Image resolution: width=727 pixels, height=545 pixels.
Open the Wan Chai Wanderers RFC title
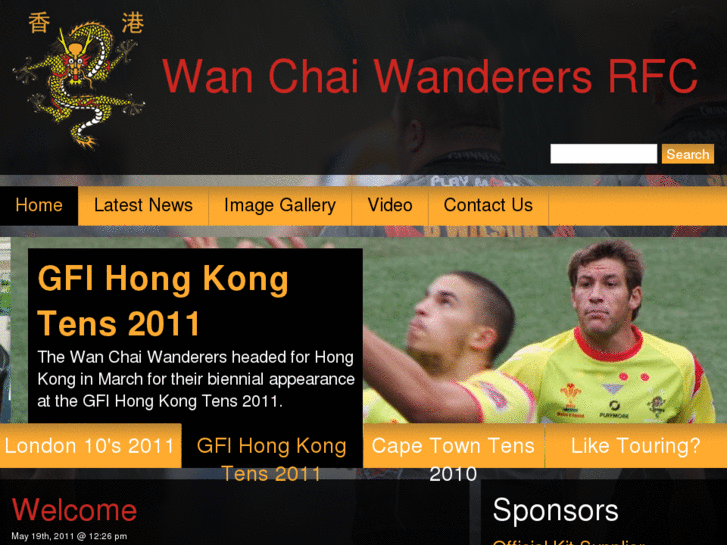(x=430, y=76)
